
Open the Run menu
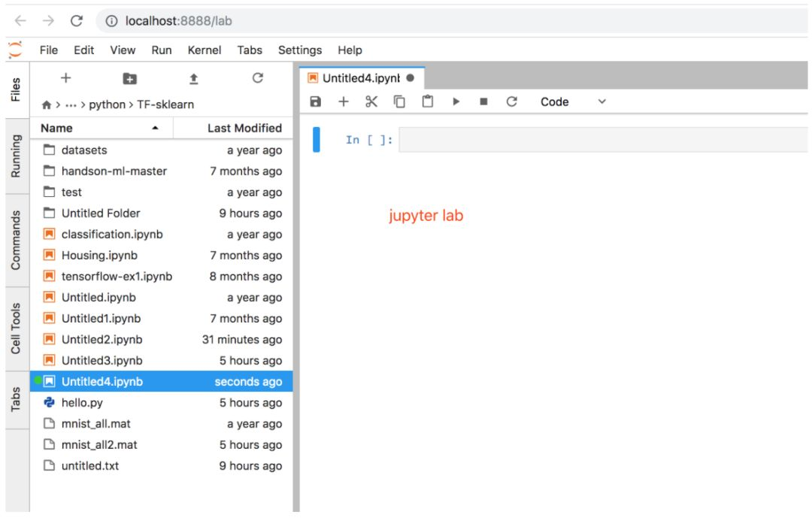coord(162,50)
